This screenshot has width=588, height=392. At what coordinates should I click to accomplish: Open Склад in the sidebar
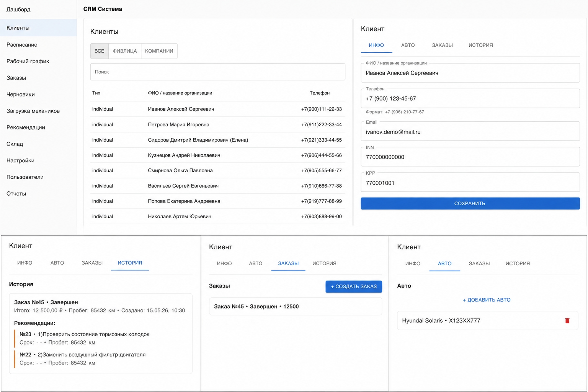15,144
